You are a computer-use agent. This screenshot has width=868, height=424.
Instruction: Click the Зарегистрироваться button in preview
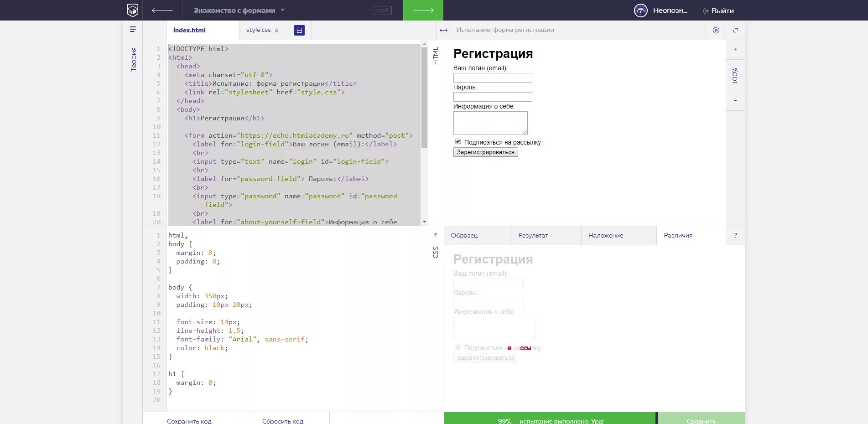486,152
